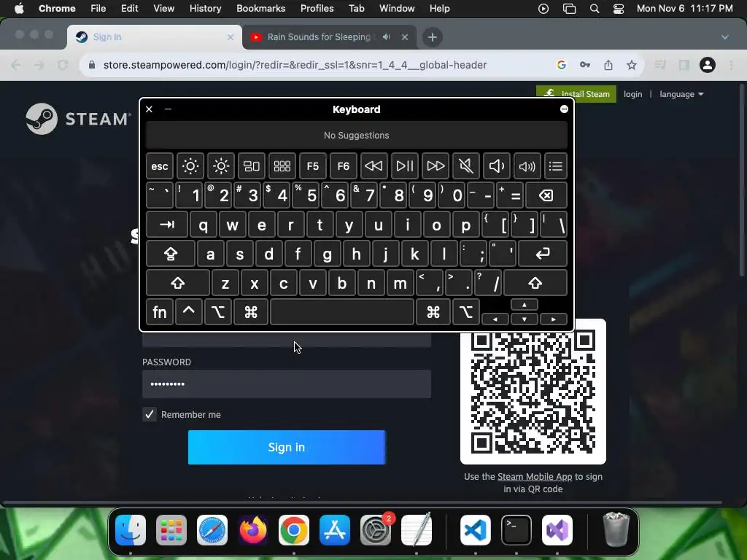This screenshot has width=747, height=560.
Task: Open Launchpad key on keyboard
Action: (282, 166)
